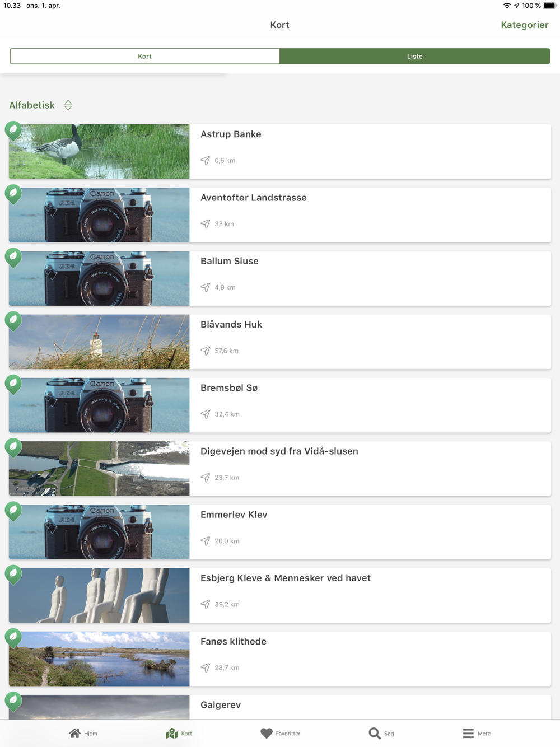
Task: Open the Favoritter tab label
Action: click(x=288, y=734)
